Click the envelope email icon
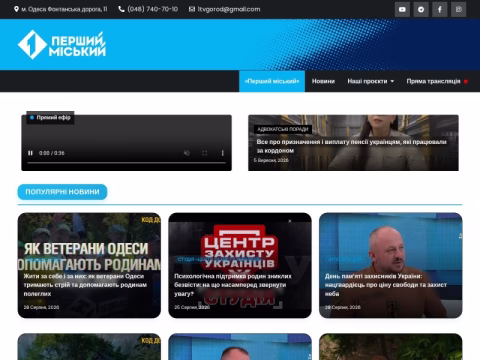Image resolution: width=480 pixels, height=360 pixels. pos(192,9)
